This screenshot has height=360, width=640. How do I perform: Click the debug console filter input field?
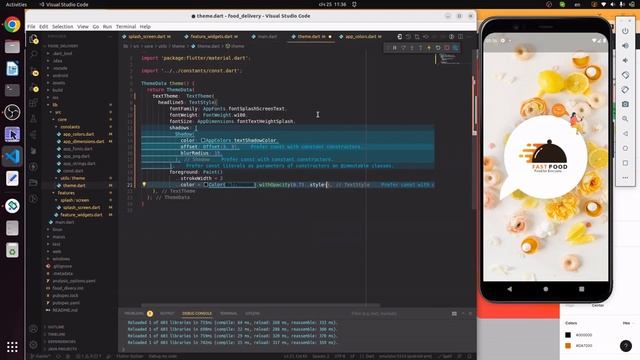point(398,313)
